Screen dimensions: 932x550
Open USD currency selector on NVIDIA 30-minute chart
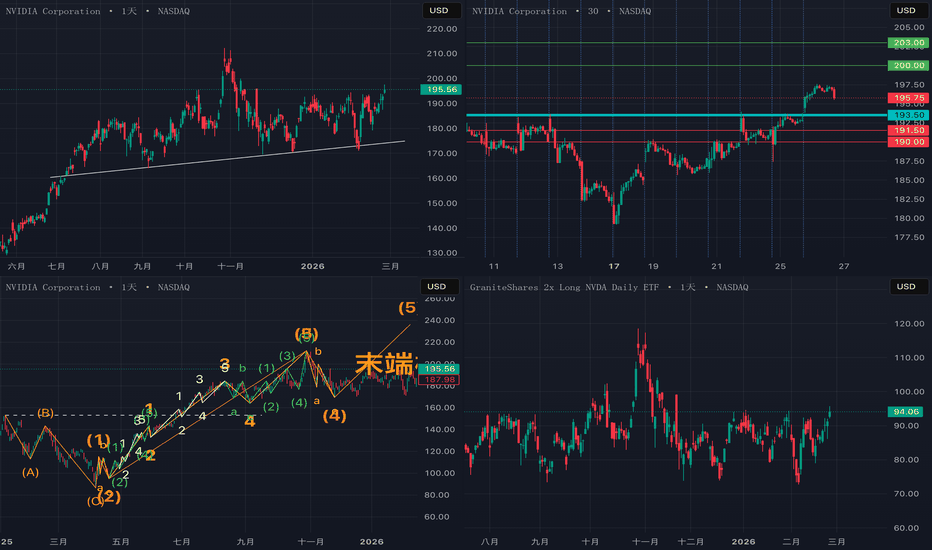(908, 10)
